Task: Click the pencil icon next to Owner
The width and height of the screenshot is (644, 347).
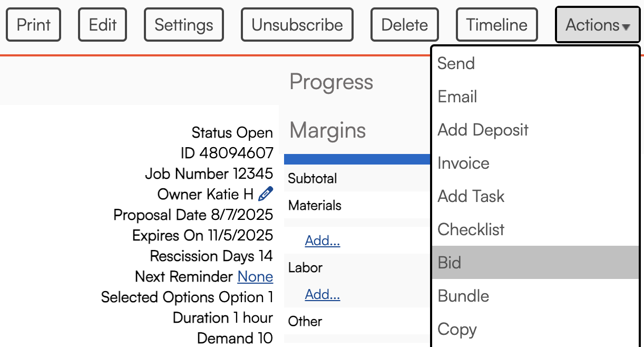Action: point(266,194)
